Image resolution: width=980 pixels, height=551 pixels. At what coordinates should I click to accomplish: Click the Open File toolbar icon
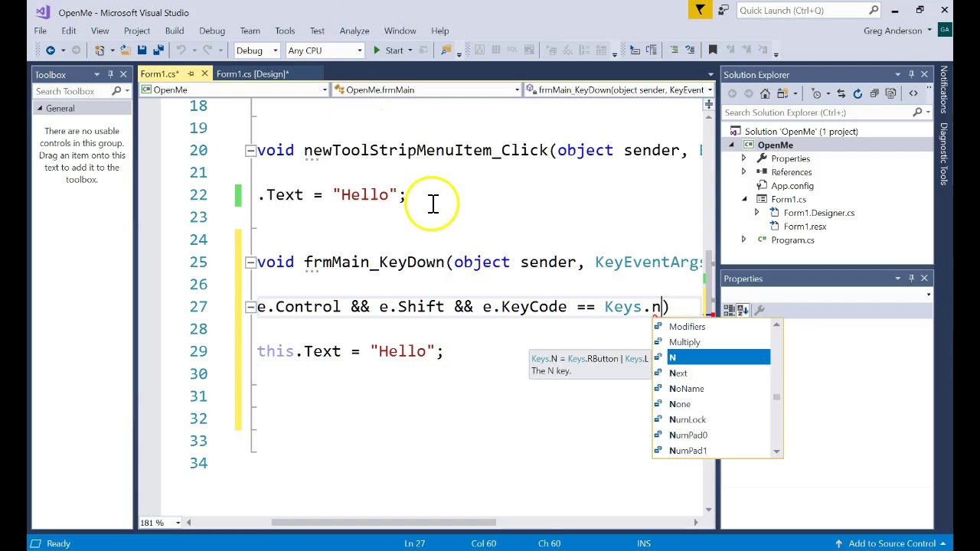point(125,51)
